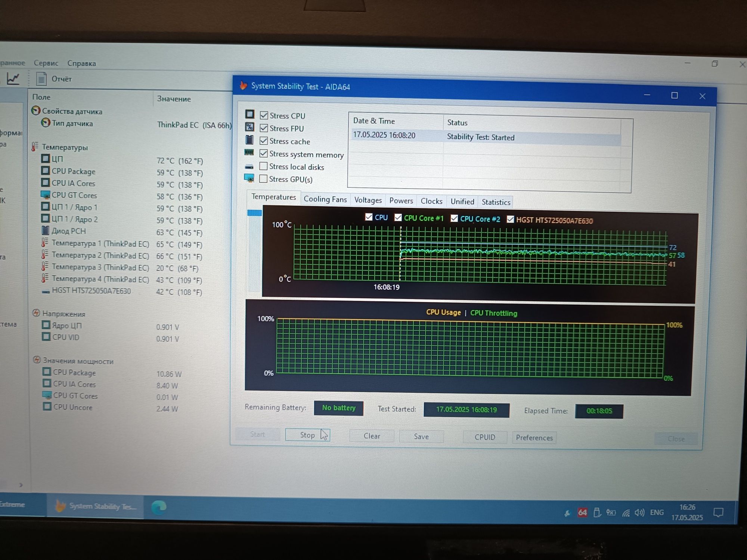Screen dimensions: 747x560
Task: Click AIDA64 flame icon in dialog title
Action: tap(243, 85)
